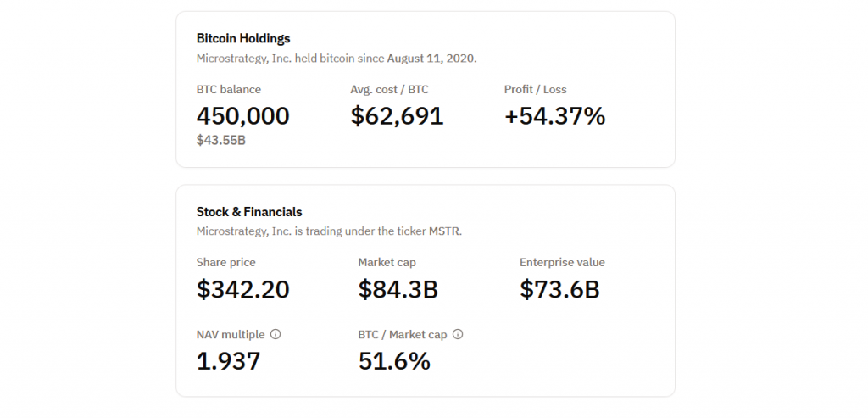Click the 51.6% BTC ratio value
The width and height of the screenshot is (868, 418).
(394, 362)
